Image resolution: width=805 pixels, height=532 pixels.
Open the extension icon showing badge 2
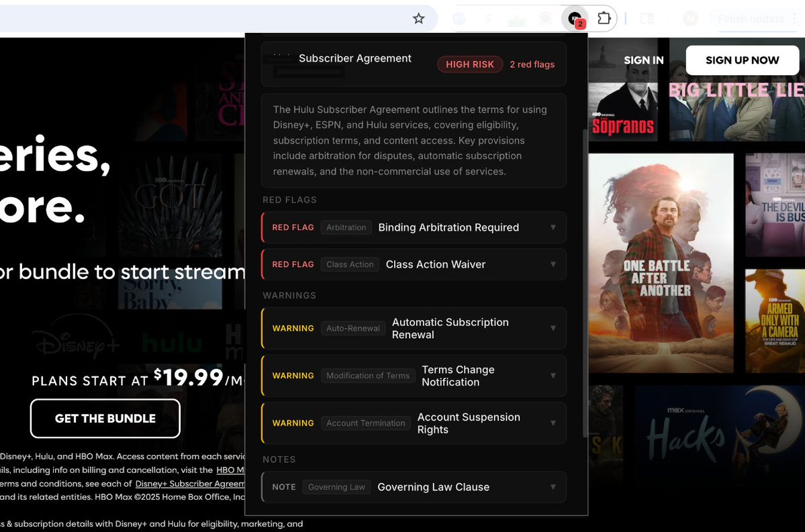click(575, 19)
